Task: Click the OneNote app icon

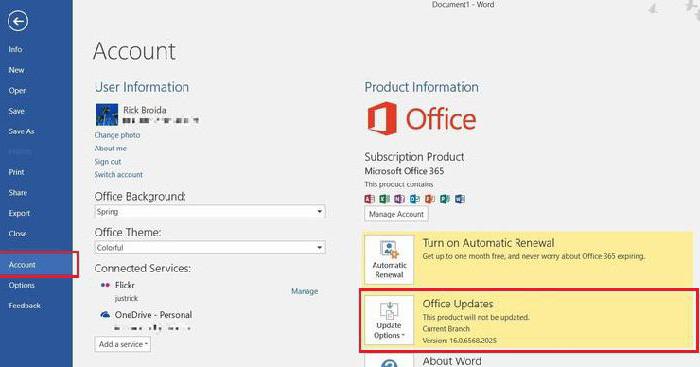Action: click(400, 199)
